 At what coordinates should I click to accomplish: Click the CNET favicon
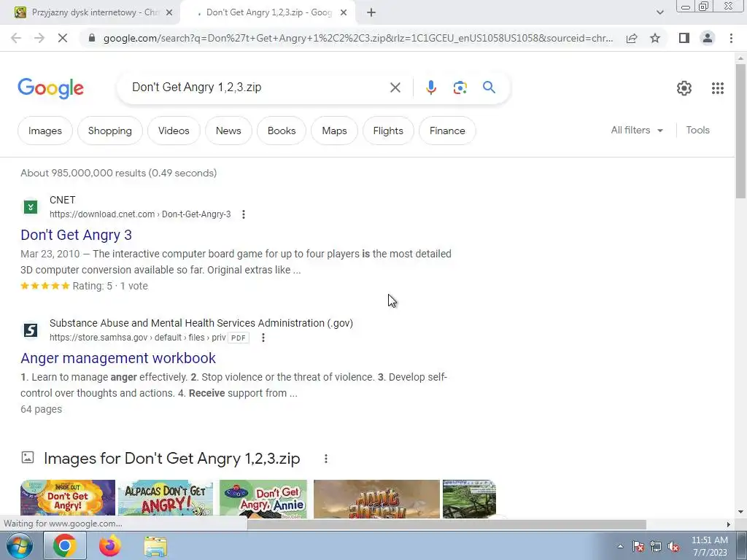pos(31,207)
